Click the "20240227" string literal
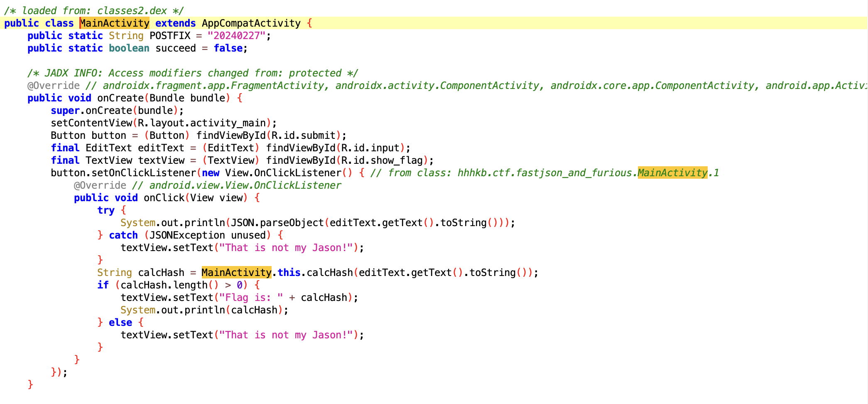The height and width of the screenshot is (404, 868). (x=236, y=36)
